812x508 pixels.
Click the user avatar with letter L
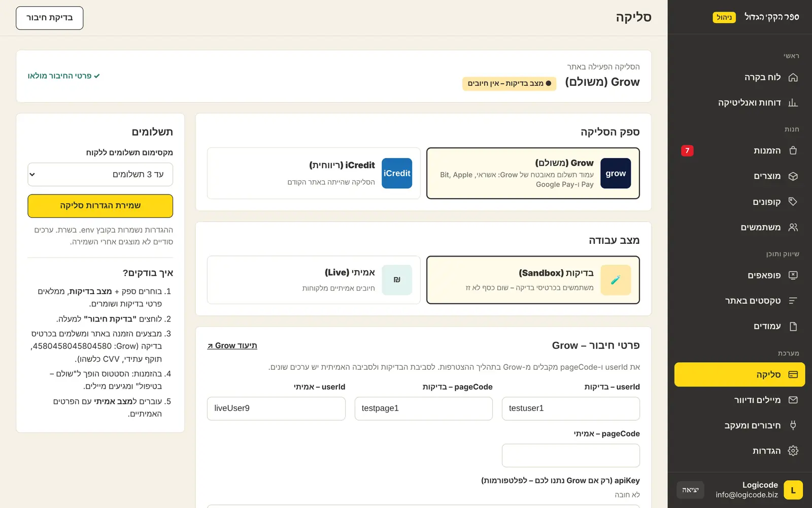pos(793,490)
